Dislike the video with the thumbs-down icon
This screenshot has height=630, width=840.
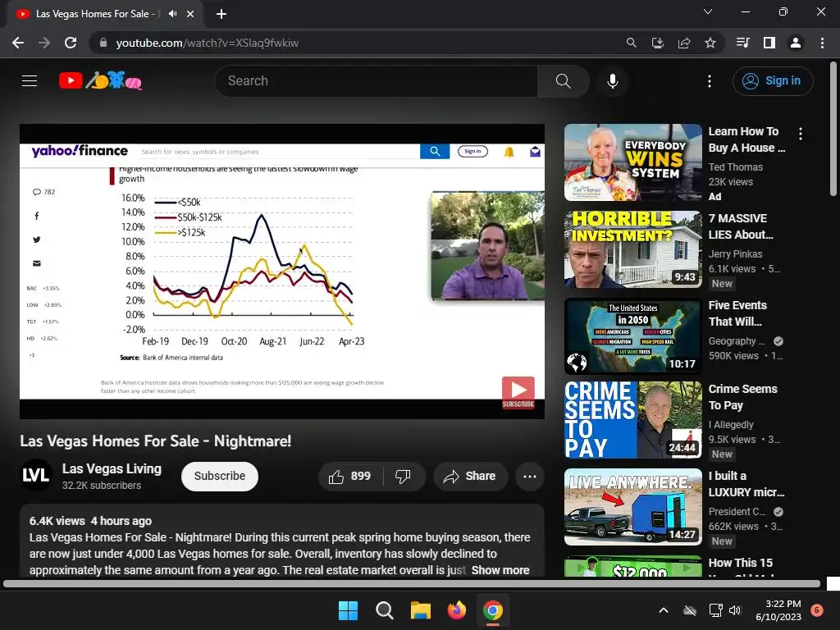(403, 476)
